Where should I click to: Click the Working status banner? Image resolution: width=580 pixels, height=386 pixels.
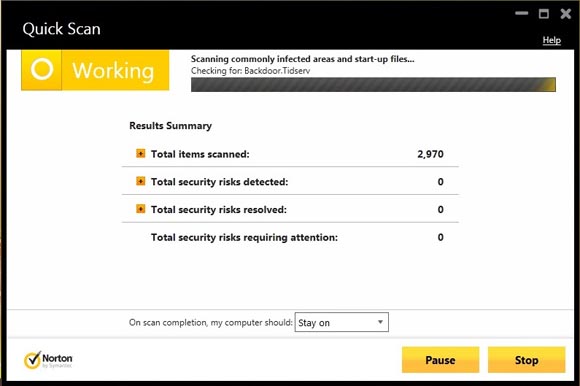(95, 70)
